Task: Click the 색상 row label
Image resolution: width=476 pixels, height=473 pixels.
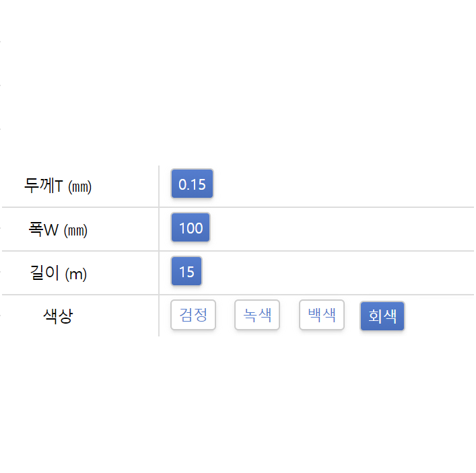Action: point(58,316)
